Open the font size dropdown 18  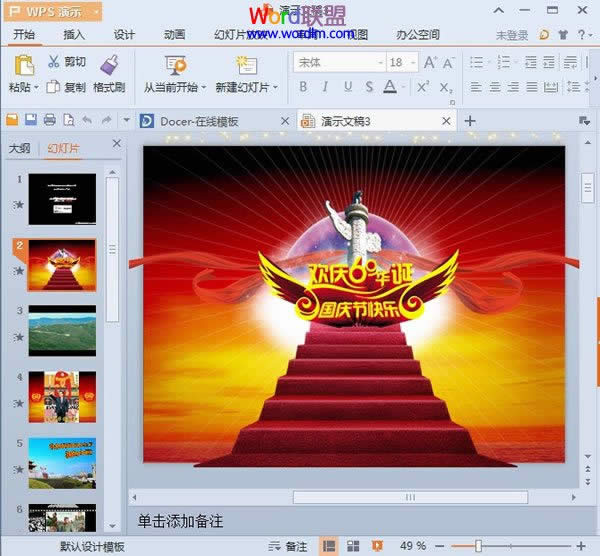413,62
